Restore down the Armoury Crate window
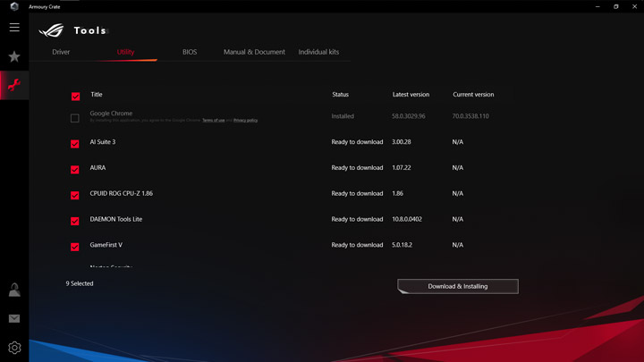This screenshot has width=644, height=362. 616,6
